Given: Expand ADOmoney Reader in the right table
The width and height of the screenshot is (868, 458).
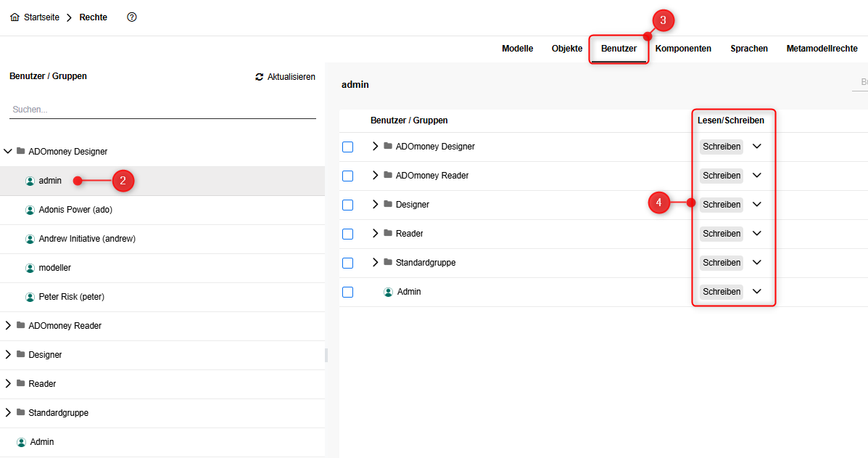Looking at the screenshot, I should click(376, 175).
